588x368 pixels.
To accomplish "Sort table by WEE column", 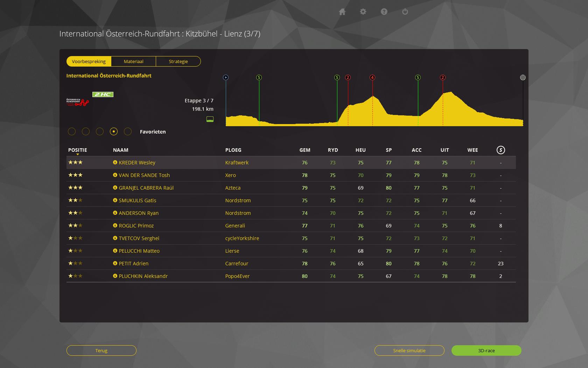I will 472,150.
